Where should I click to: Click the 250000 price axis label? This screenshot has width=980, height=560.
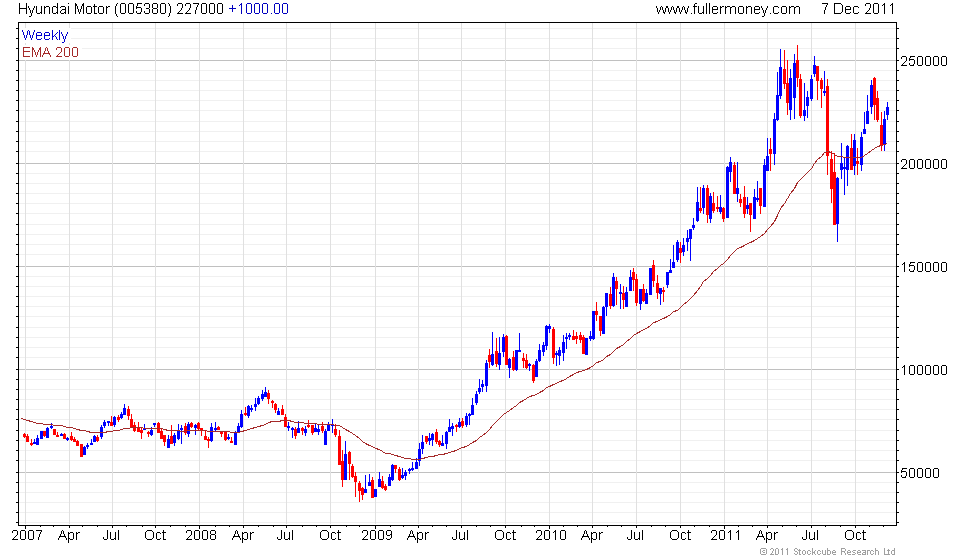tap(924, 61)
